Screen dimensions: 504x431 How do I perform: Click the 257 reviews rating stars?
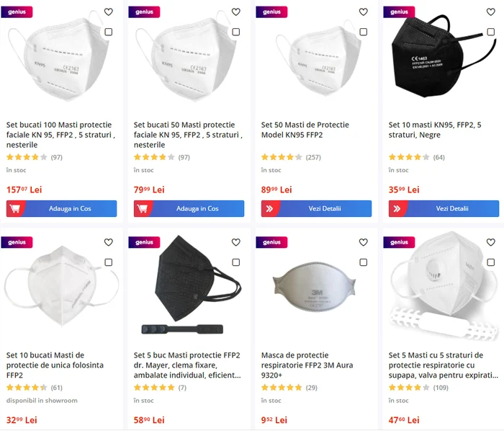tap(282, 157)
